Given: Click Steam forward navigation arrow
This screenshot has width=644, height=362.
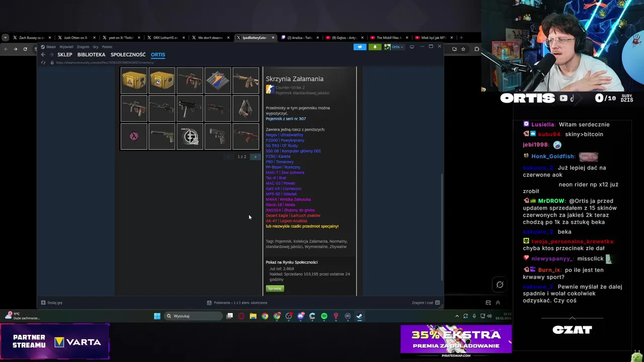Looking at the screenshot, I should [x=50, y=54].
